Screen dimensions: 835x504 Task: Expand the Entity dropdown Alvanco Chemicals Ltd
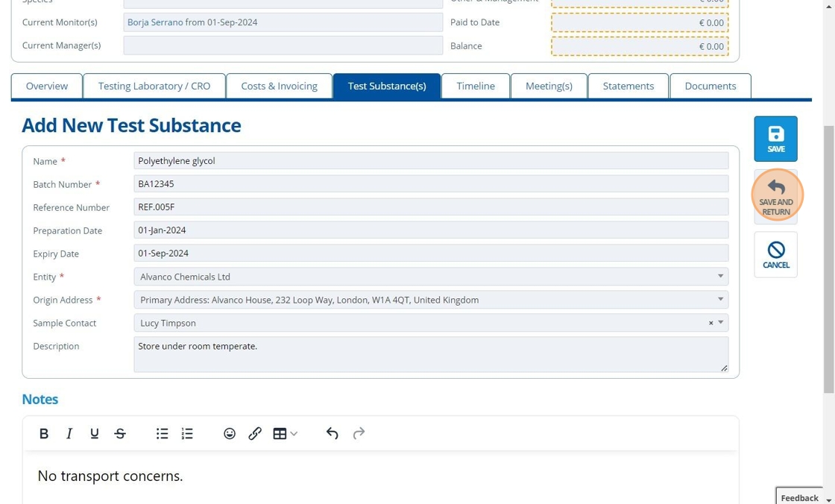tap(431, 277)
